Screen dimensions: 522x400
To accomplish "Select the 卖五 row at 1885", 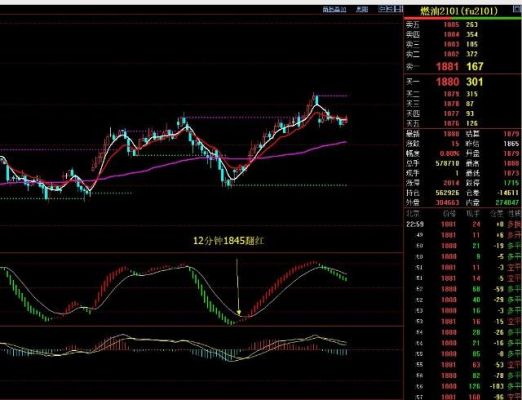I will coord(462,25).
